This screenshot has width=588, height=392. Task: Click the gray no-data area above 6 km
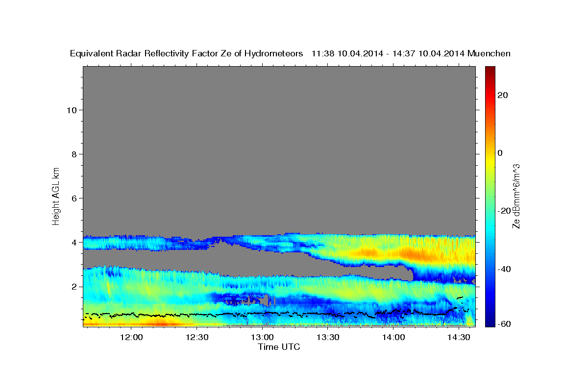tap(279, 132)
